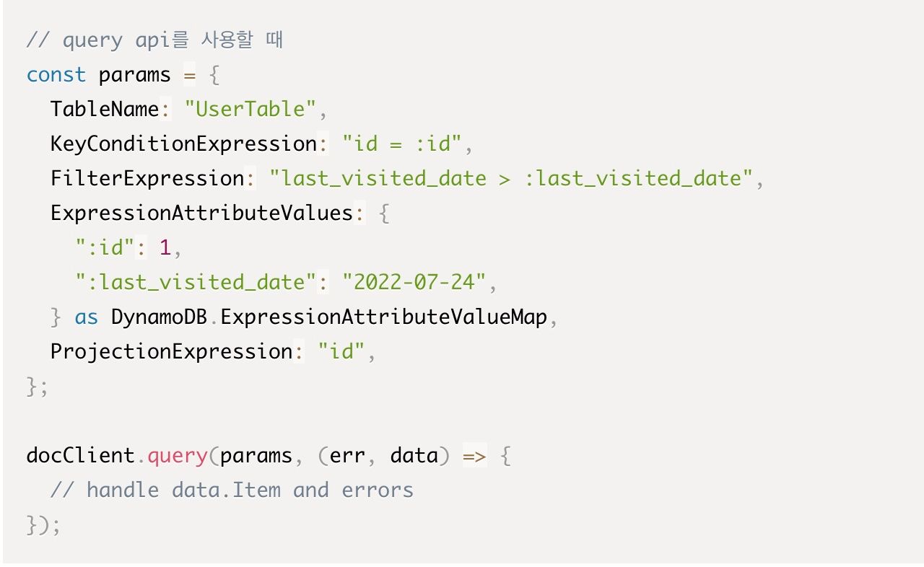Click DynamoDB type reference

pos(159,317)
